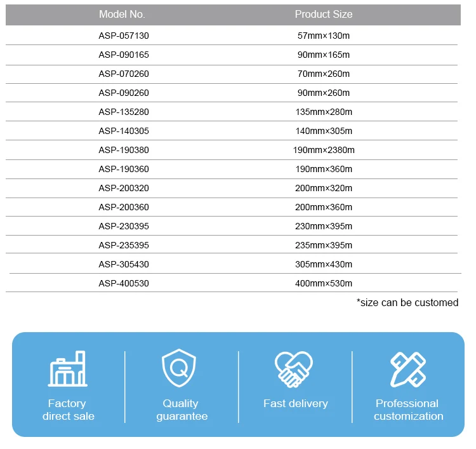Click size value 90mm×165m
The height and width of the screenshot is (449, 476).
click(x=324, y=55)
